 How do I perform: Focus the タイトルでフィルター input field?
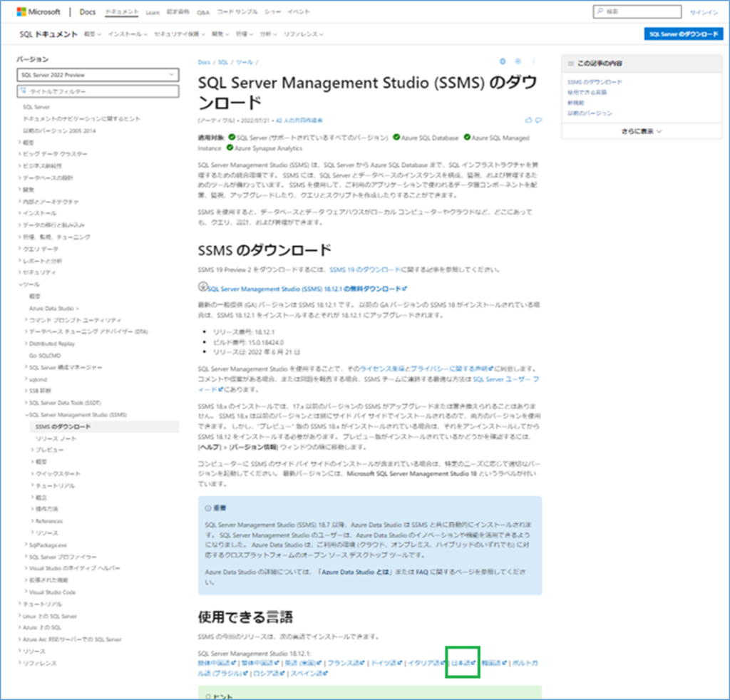point(98,91)
